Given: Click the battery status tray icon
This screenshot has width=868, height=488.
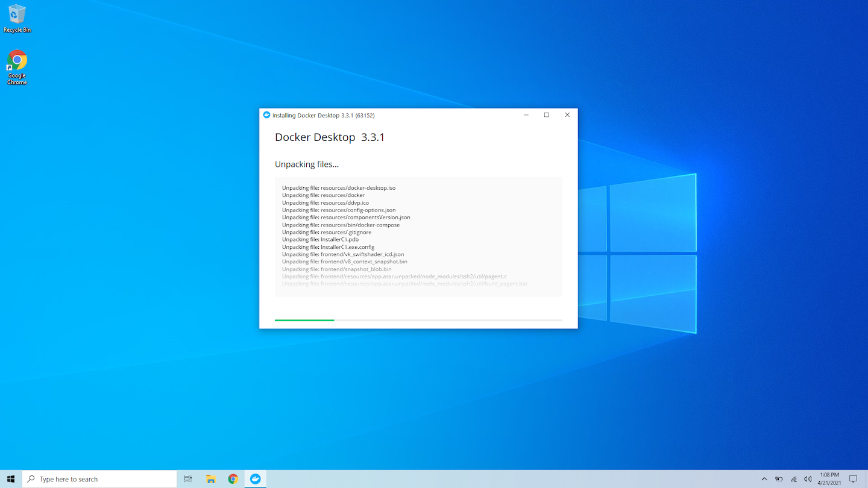Looking at the screenshot, I should [x=779, y=479].
